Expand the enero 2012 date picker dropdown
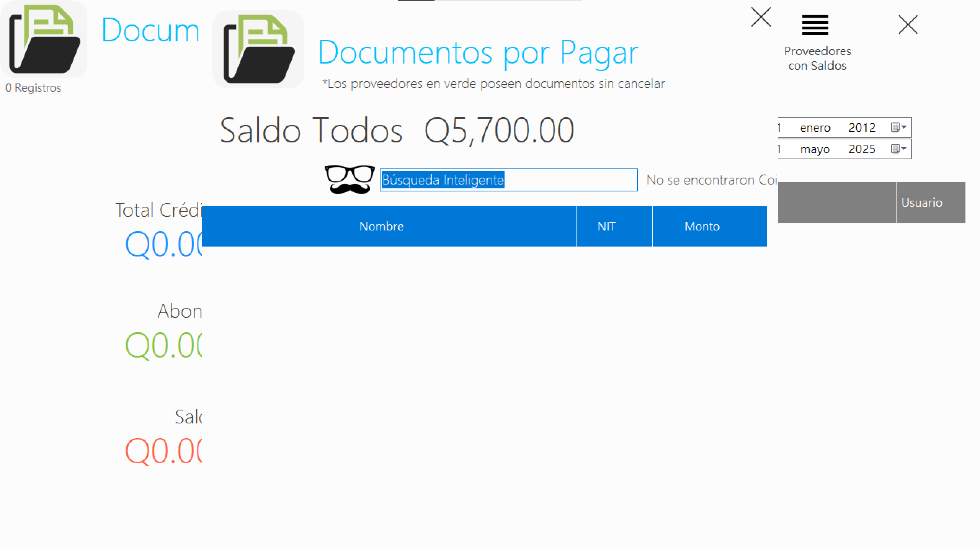 tap(904, 127)
